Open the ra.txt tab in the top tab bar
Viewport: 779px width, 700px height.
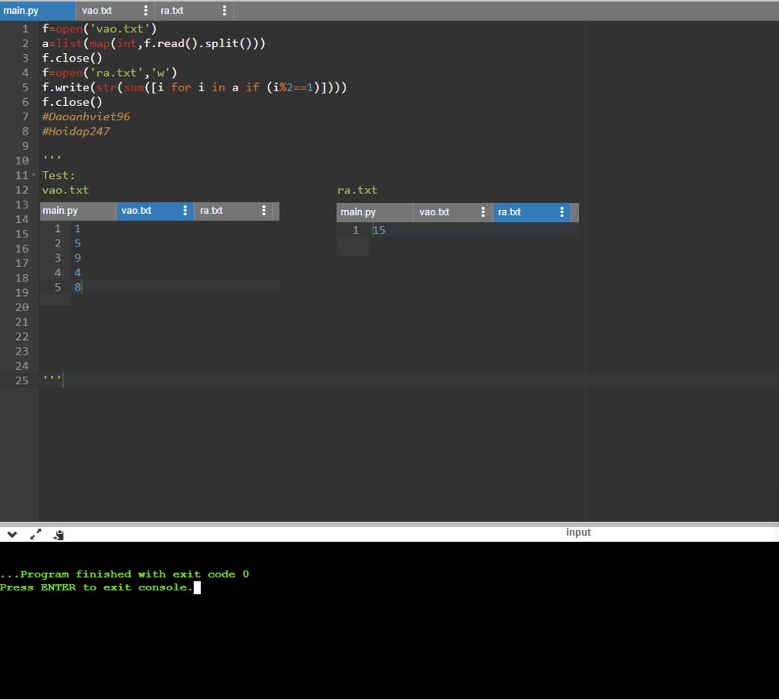172,11
